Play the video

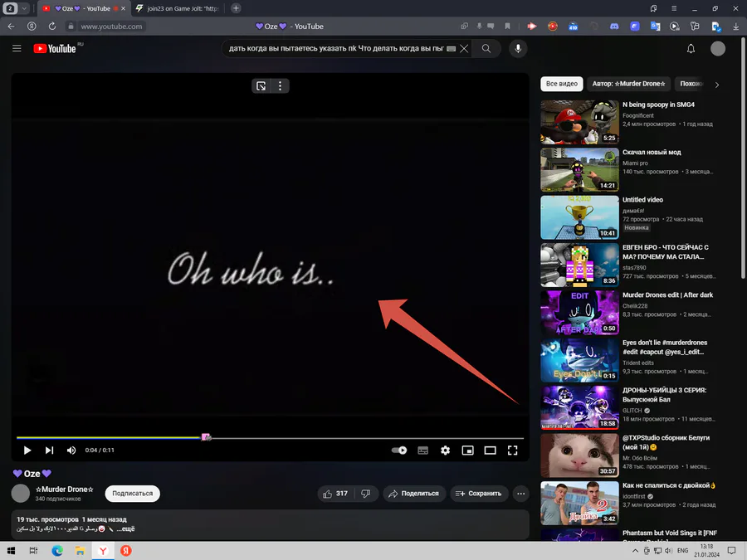coord(27,450)
